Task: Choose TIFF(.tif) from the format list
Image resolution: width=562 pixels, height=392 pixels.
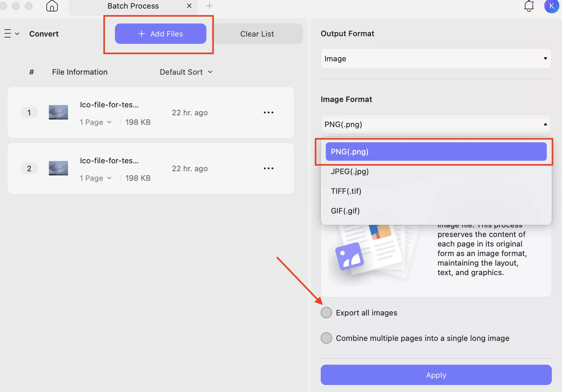Action: tap(346, 191)
